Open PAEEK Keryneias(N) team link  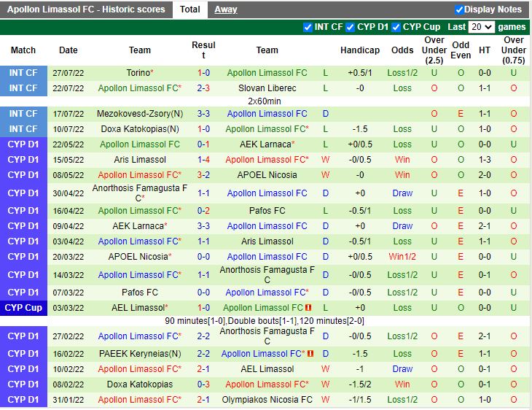tap(140, 354)
